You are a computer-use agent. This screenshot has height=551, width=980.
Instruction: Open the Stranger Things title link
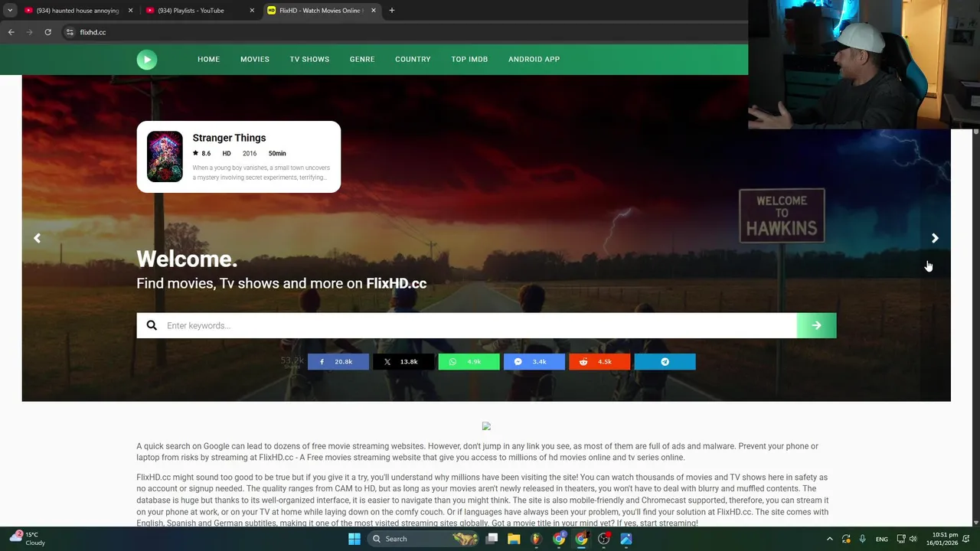(229, 138)
